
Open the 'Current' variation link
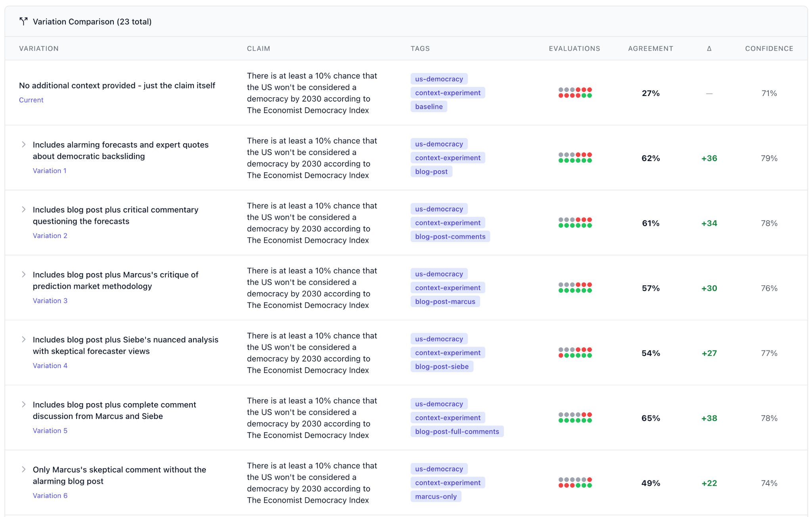tap(31, 100)
